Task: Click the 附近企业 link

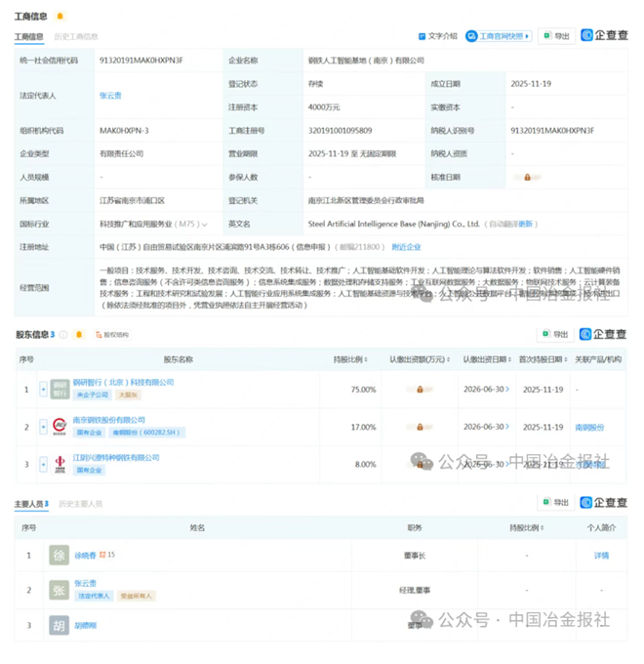Action: click(406, 247)
